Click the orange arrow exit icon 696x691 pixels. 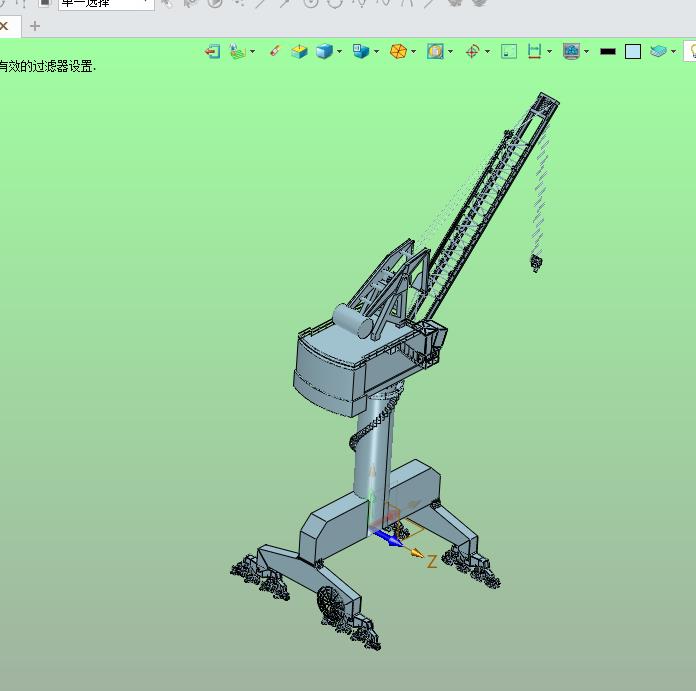pyautogui.click(x=212, y=51)
